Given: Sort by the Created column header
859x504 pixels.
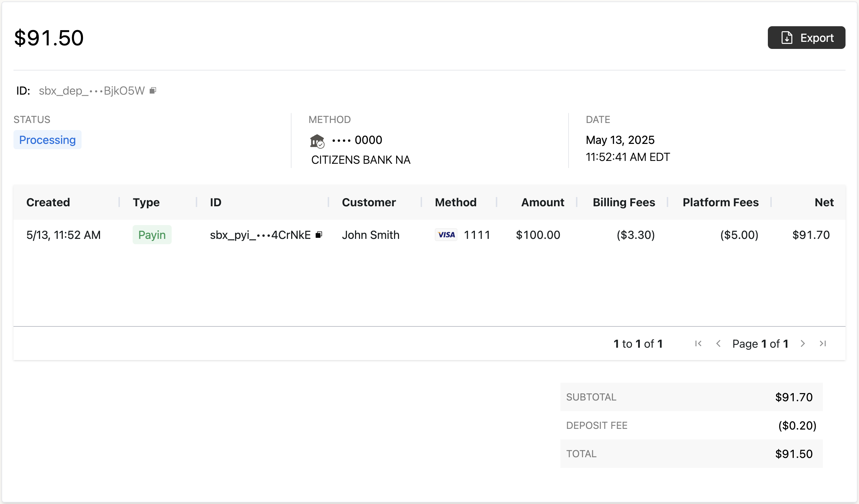Looking at the screenshot, I should click(48, 202).
